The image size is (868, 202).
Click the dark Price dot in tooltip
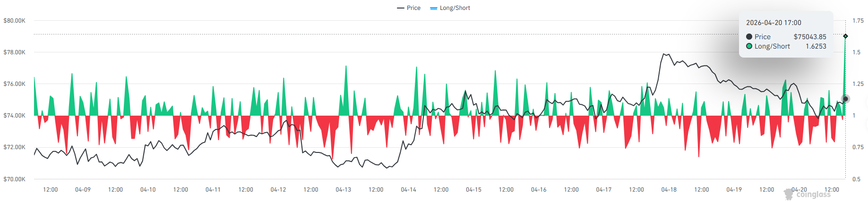click(749, 37)
